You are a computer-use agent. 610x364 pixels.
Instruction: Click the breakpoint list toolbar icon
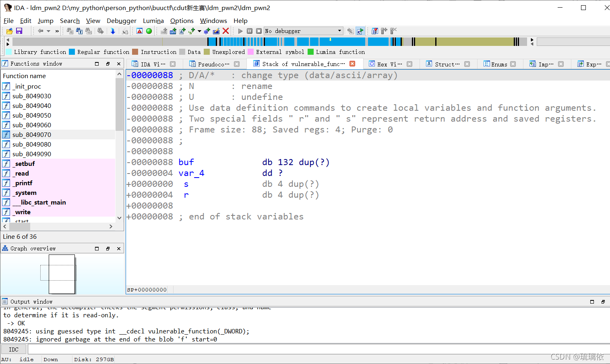[375, 31]
